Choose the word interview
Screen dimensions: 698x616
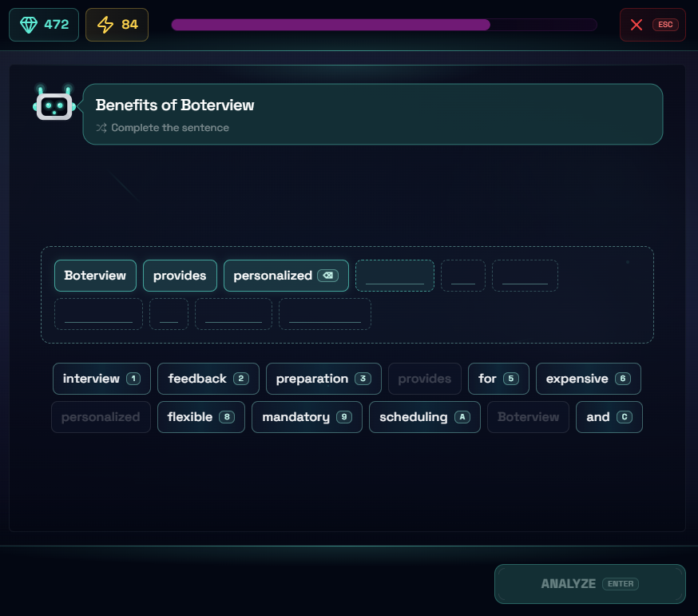[101, 379]
